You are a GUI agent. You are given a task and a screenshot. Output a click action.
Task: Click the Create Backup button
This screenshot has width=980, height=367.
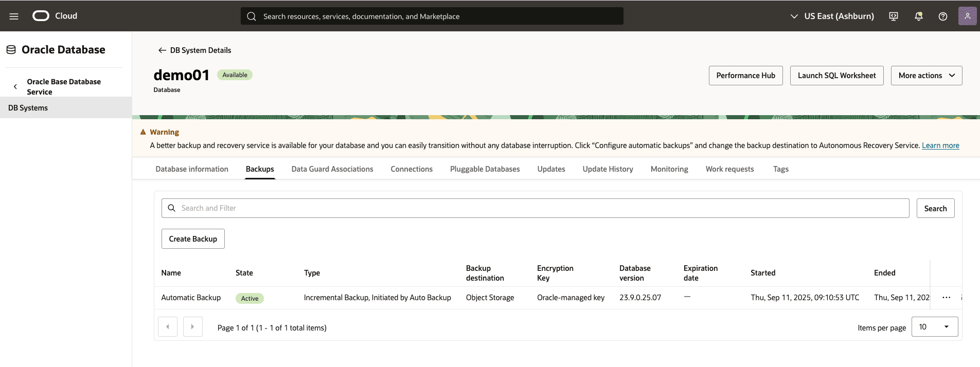pyautogui.click(x=193, y=239)
